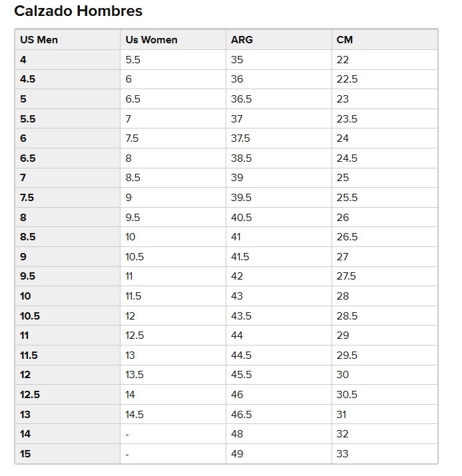This screenshot has height=476, width=462.
Task: Click ARG value 36.5
Action: 242,99
